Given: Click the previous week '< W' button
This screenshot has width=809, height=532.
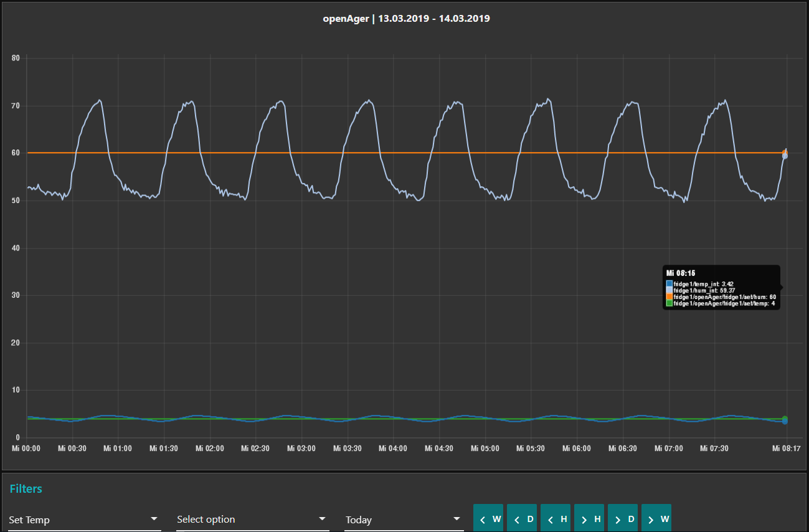Looking at the screenshot, I should [488, 518].
